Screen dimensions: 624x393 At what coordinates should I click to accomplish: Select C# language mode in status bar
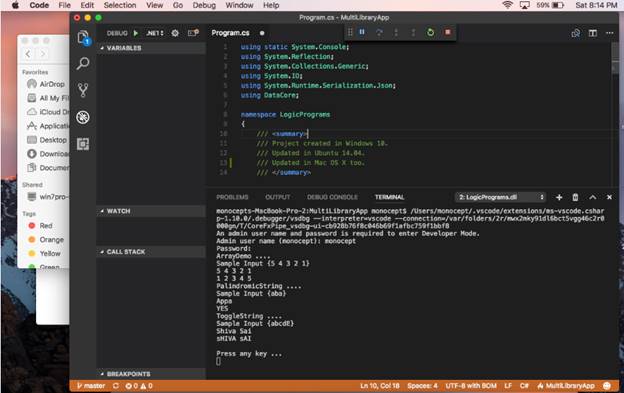click(x=524, y=386)
